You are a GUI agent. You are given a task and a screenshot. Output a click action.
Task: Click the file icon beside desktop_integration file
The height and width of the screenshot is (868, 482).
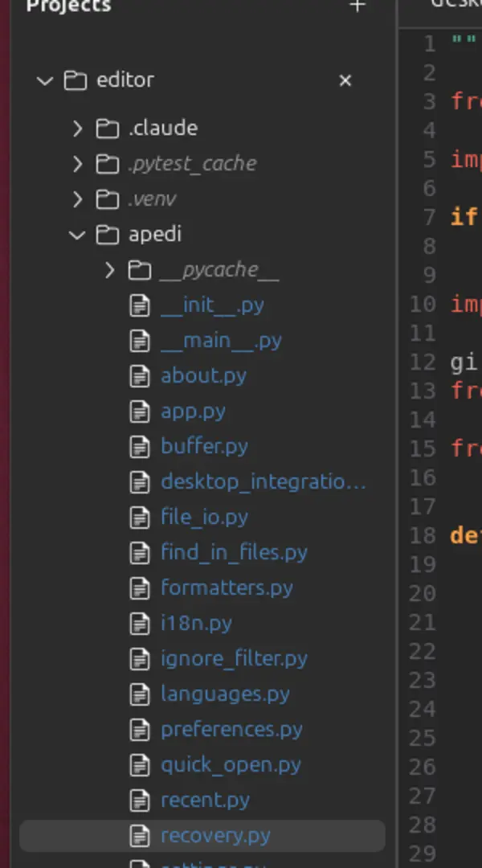pyautogui.click(x=140, y=483)
